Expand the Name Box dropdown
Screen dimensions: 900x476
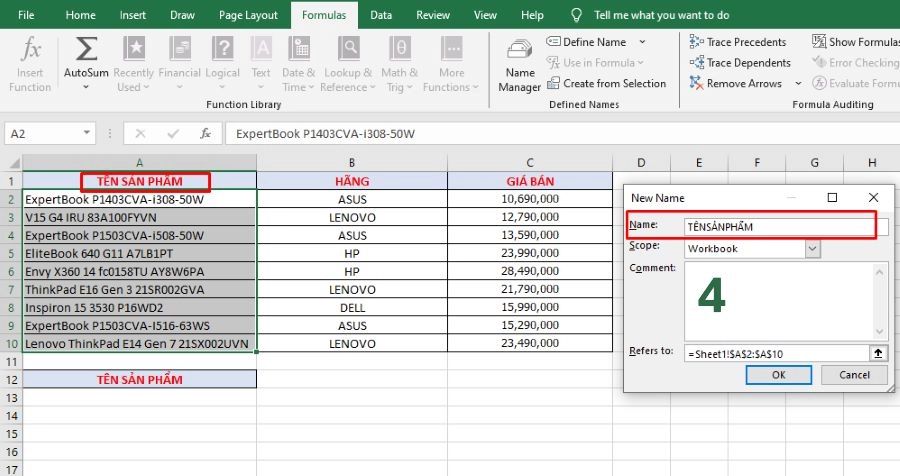(86, 133)
